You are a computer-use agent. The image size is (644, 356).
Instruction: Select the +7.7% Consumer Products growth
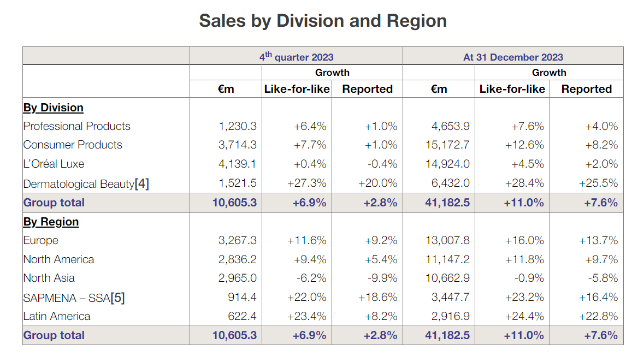310,145
